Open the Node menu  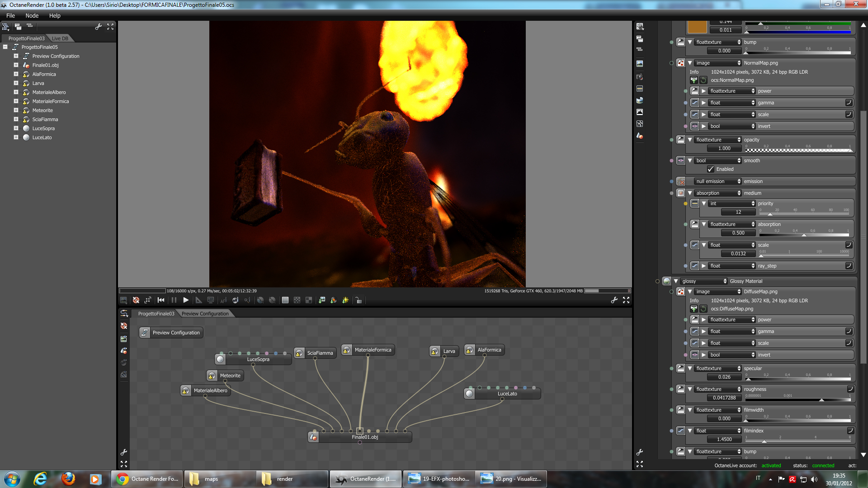pos(32,15)
